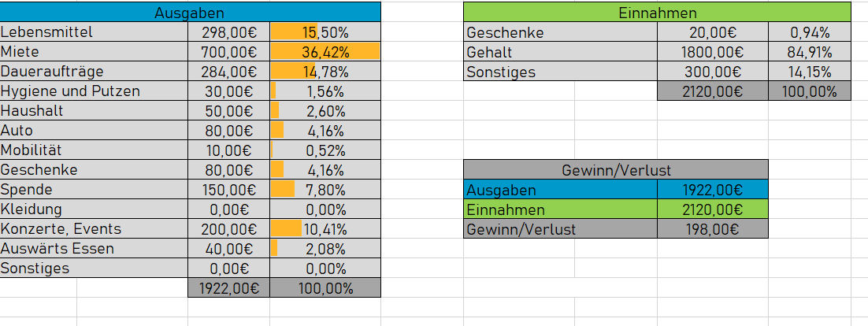Select the Ausgaben header cell
Image resolution: width=868 pixels, height=326 pixels.
tap(190, 12)
